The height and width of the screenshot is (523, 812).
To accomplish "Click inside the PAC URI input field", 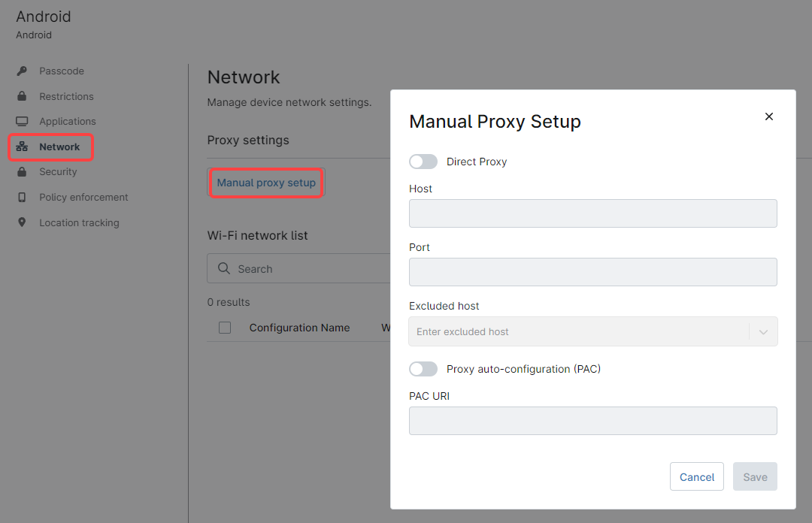I will tap(593, 421).
